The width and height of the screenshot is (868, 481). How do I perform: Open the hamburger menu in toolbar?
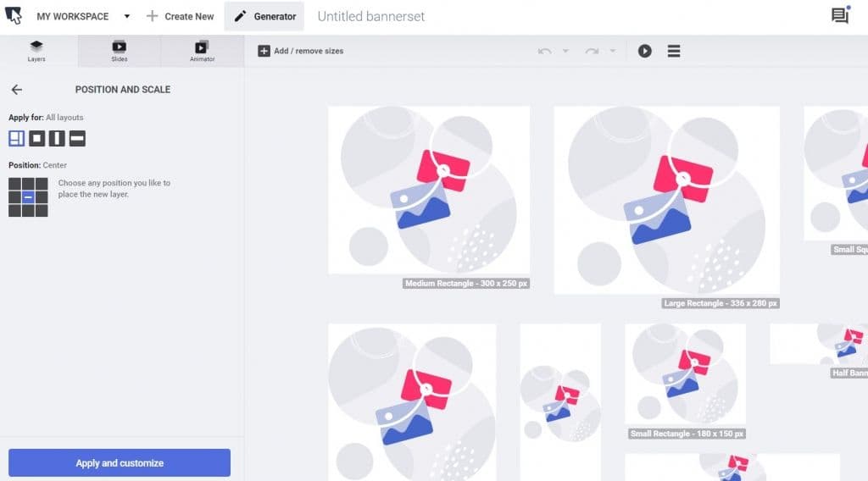[x=674, y=51]
